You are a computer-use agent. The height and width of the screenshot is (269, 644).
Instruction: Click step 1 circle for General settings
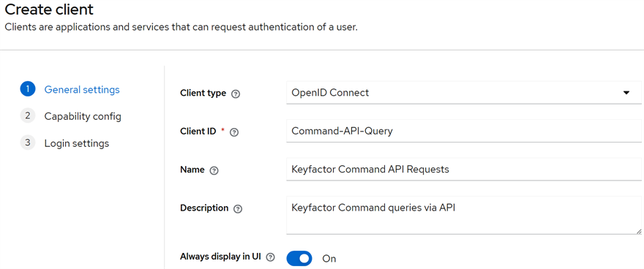coord(28,89)
